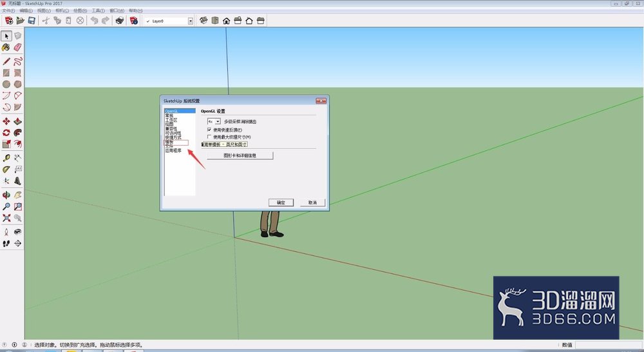Open the 视图 menu

tap(44, 11)
